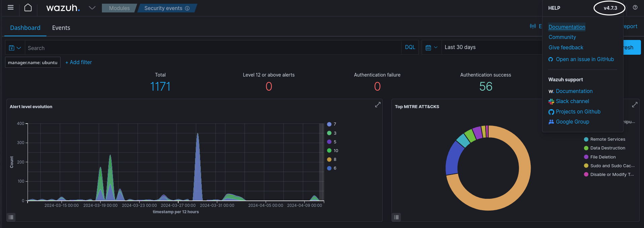This screenshot has height=228, width=644.
Task: Open the calendar quick date menu
Action: pos(431,48)
